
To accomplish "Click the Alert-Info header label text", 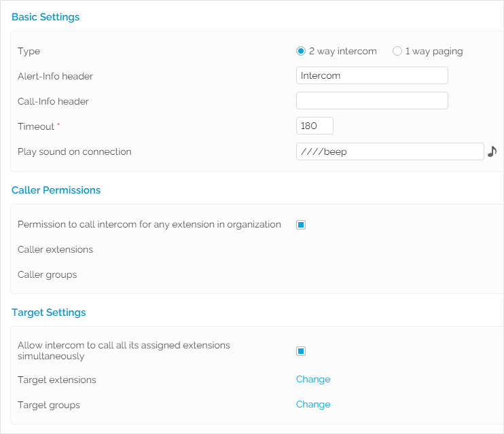I will 55,76.
